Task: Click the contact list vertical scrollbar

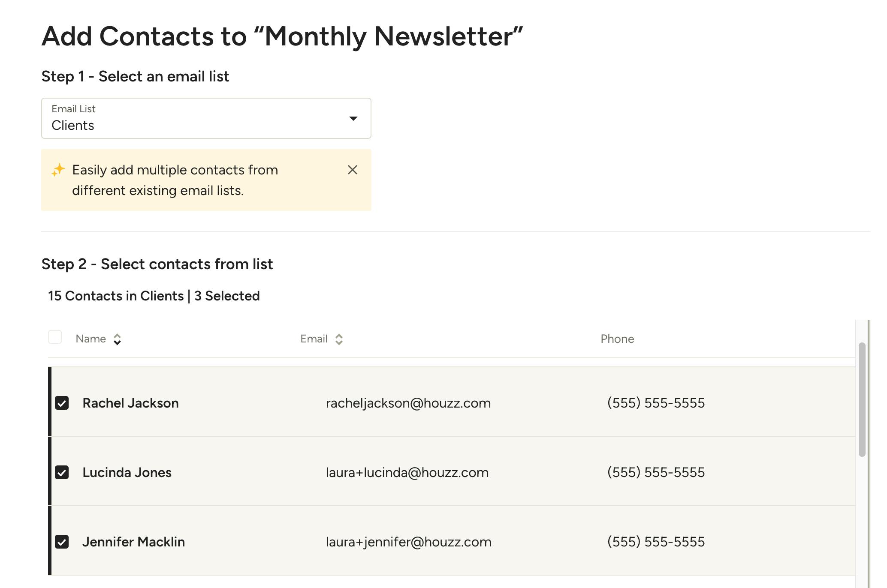Action: click(862, 399)
